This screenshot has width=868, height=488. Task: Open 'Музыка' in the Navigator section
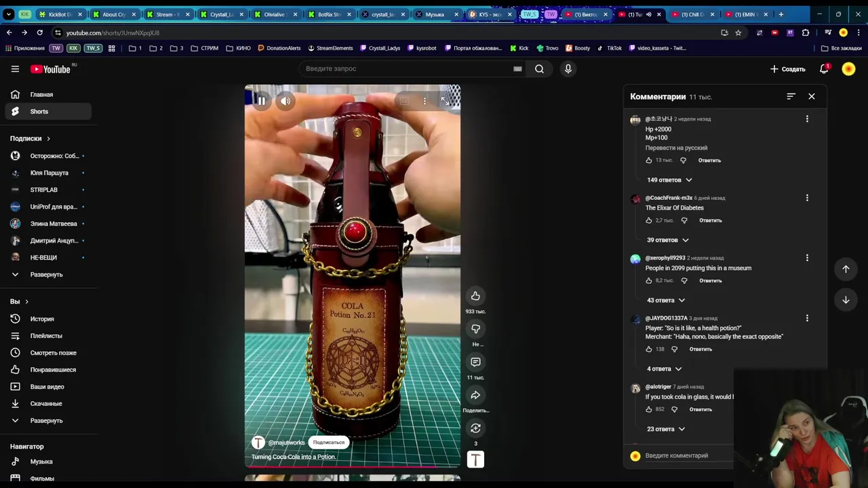pyautogui.click(x=47, y=462)
